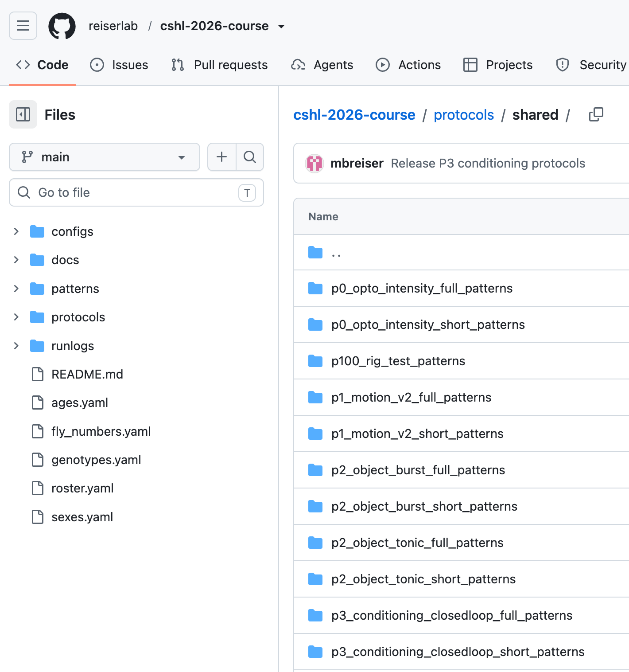Expand the runlogs folder chevron
629x672 pixels.
click(16, 346)
